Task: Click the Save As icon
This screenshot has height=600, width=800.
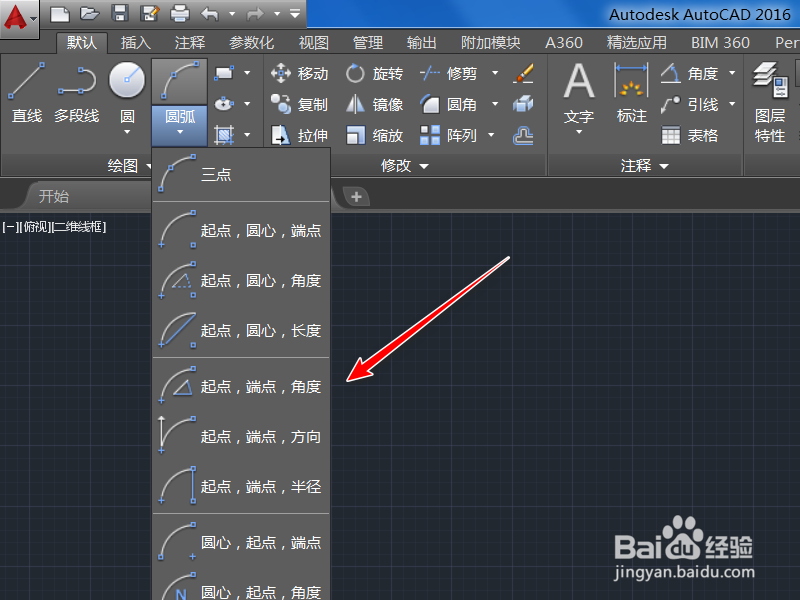Action: (150, 14)
